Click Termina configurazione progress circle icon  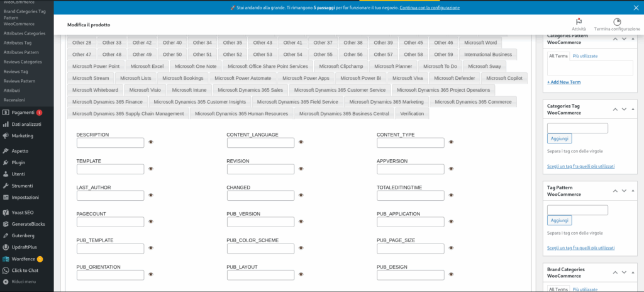click(617, 22)
